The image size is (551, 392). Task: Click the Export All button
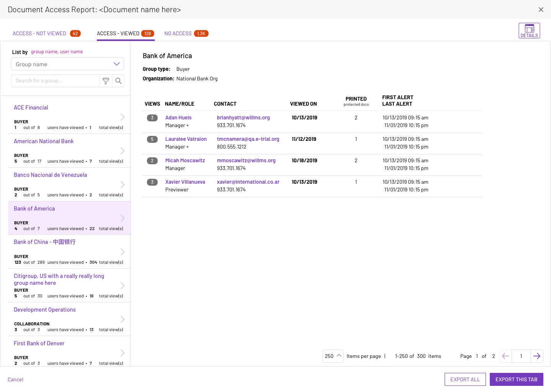(x=465, y=379)
